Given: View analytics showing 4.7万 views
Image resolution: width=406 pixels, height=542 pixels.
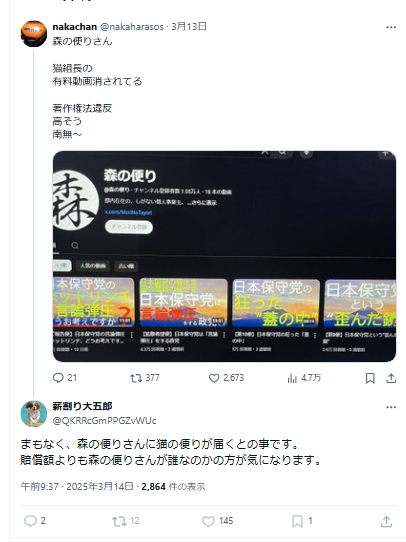Looking at the screenshot, I should (304, 378).
